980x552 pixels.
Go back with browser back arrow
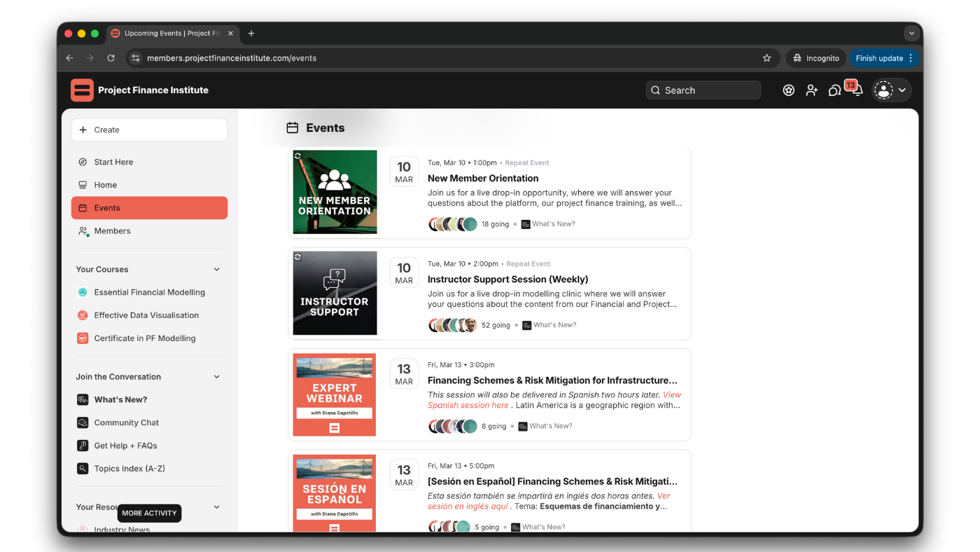[69, 58]
